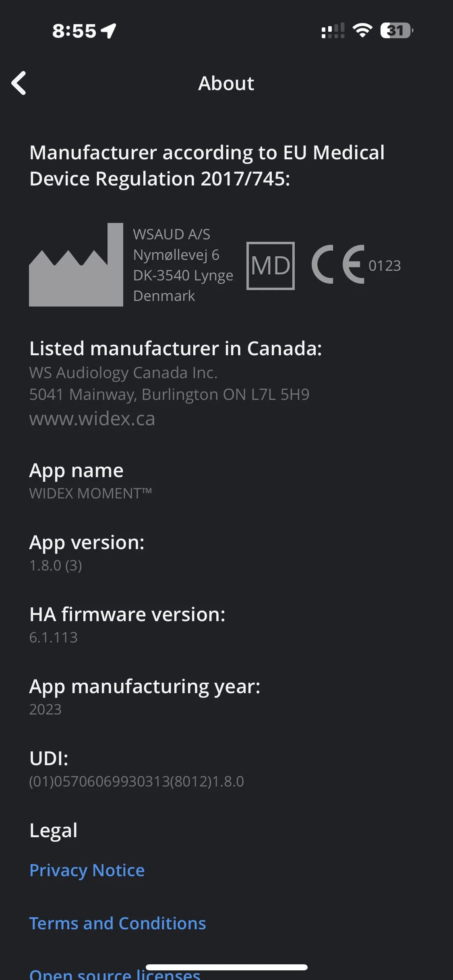Select the UDI code text

tap(137, 781)
